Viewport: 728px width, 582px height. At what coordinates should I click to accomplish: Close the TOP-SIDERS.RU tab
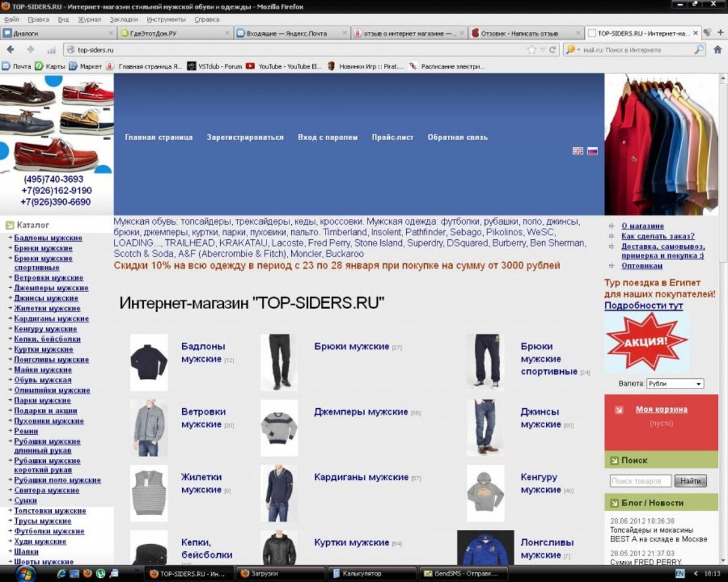(x=696, y=34)
